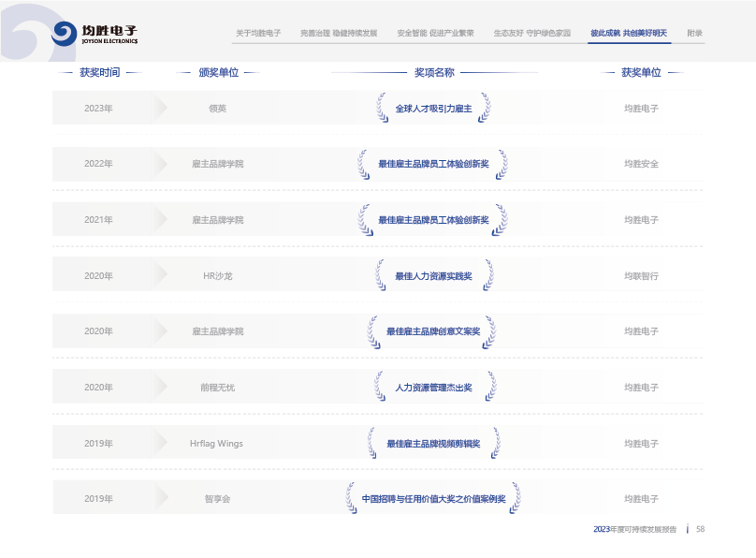Select the Hrflag Wings organization text
Screen dimensions: 756x558
tap(216, 444)
